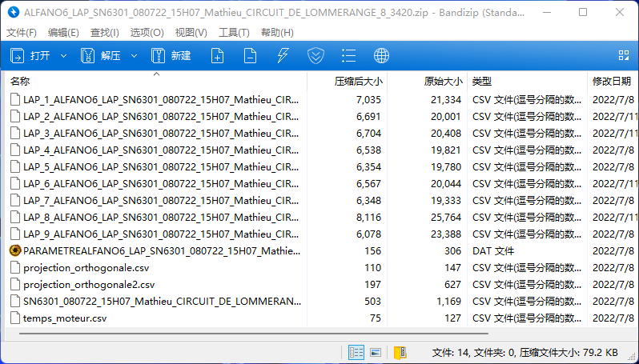Select the LAP_1_ALFANO6 file row

[x=321, y=99]
